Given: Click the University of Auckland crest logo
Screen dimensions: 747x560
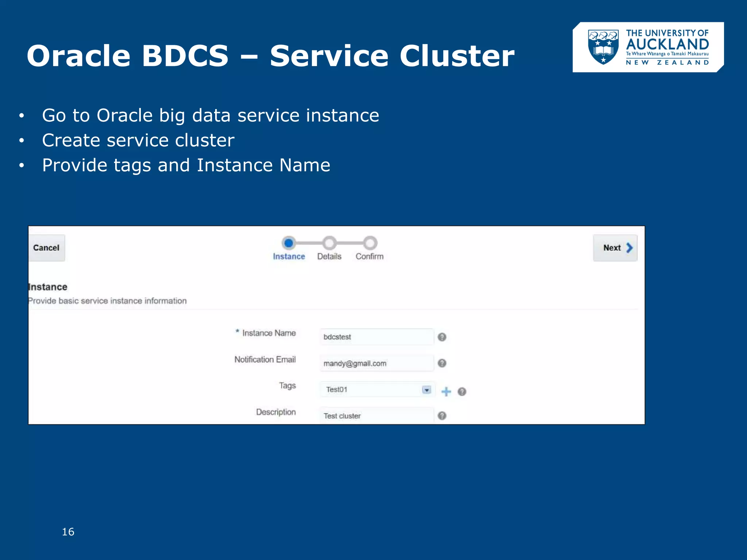Looking at the screenshot, I should tap(603, 47).
